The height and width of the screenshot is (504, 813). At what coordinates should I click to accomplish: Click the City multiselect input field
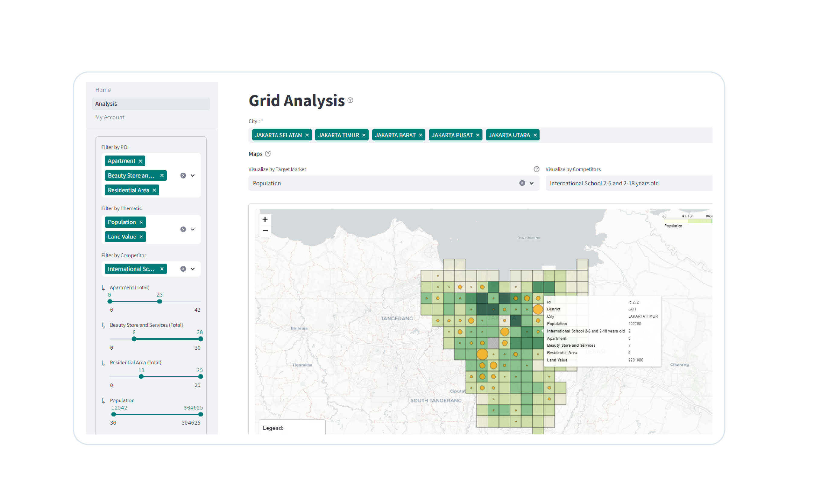pos(480,135)
